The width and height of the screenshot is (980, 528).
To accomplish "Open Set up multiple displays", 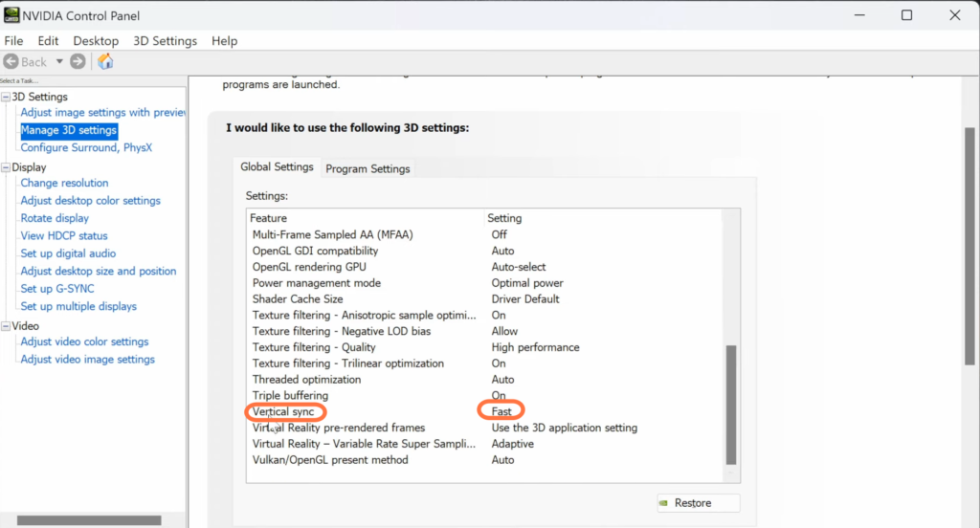I will [78, 306].
